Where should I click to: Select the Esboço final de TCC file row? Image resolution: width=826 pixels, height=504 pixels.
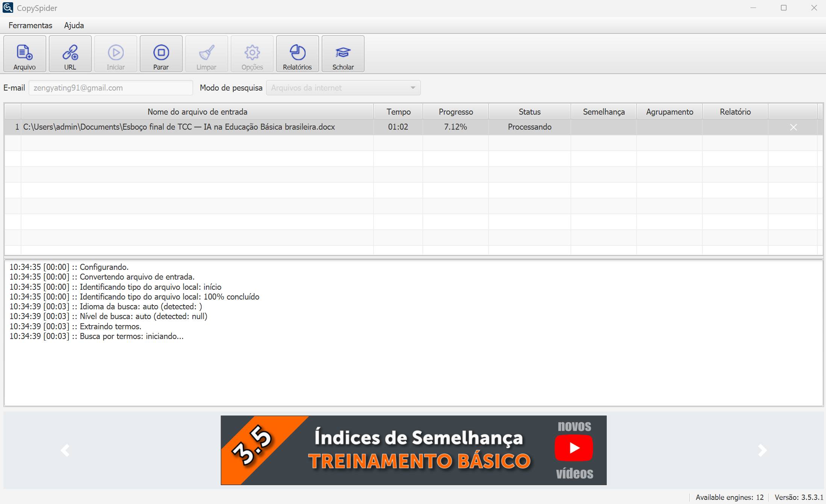click(x=413, y=127)
